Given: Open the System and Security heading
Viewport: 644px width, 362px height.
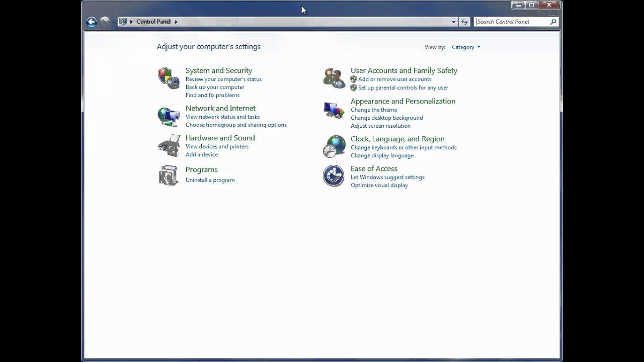Looking at the screenshot, I should point(219,70).
